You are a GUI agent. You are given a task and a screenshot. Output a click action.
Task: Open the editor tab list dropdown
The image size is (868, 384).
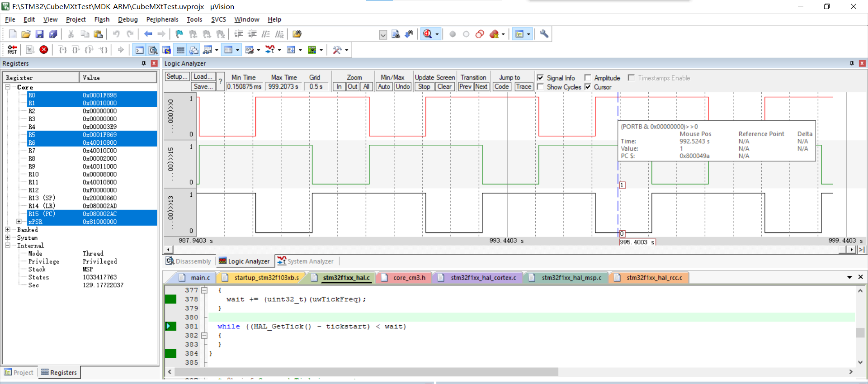click(x=849, y=277)
